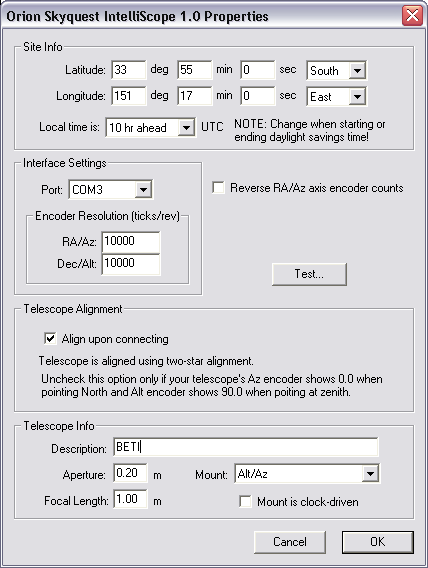428x568 pixels.
Task: Click the Cancel button
Action: [x=290, y=542]
